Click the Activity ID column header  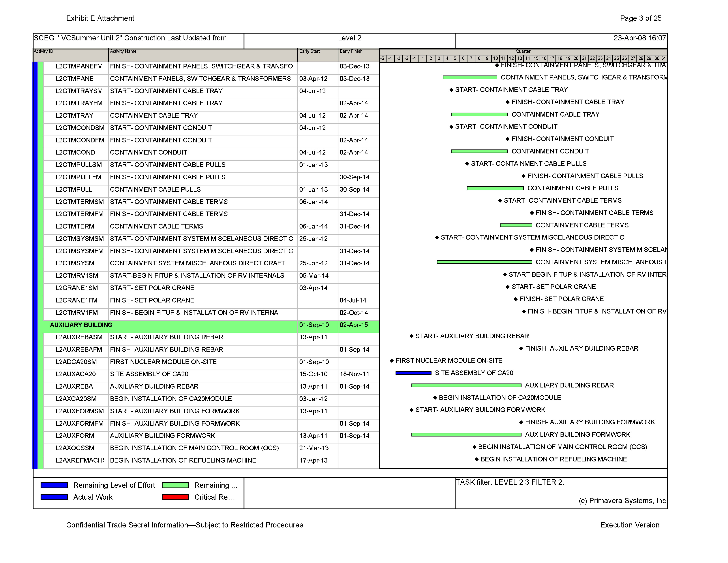pos(71,55)
